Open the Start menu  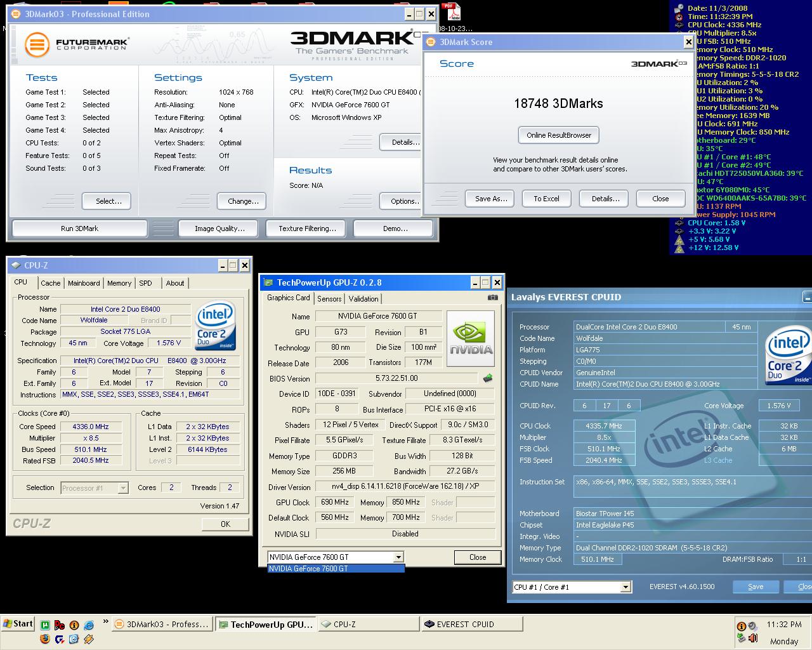coord(18,623)
